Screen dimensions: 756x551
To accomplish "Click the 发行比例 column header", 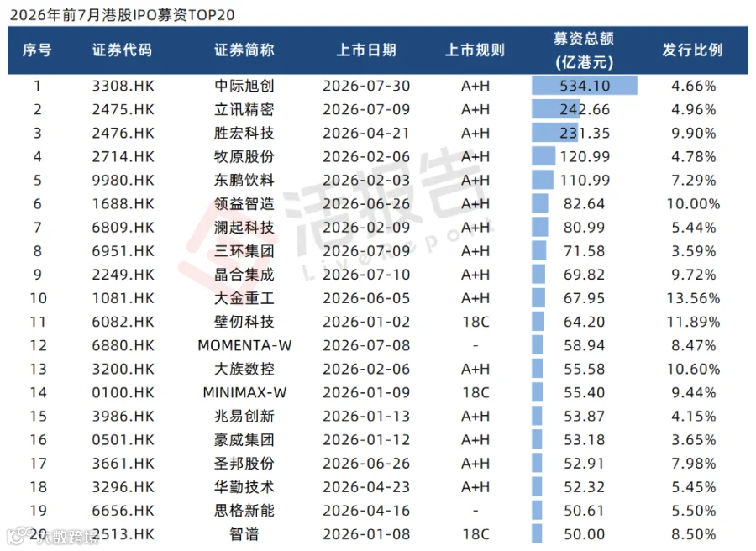I will click(693, 50).
